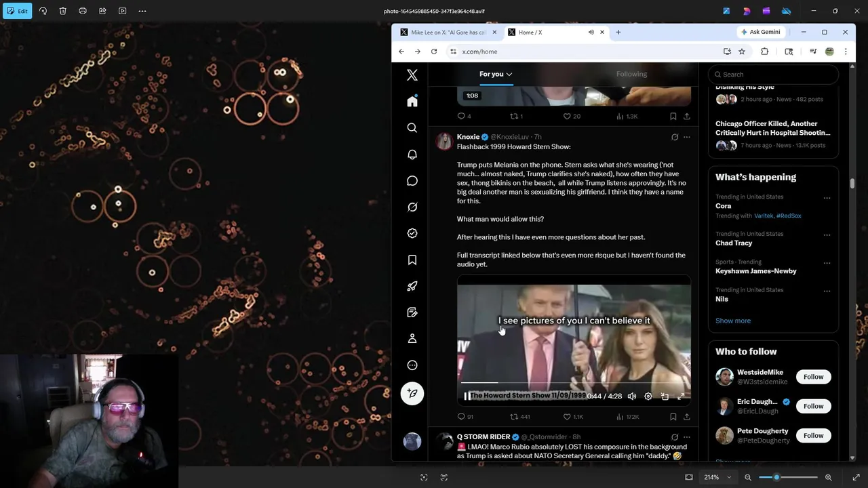Open Chrome media controls icon
868x488 pixels.
tap(813, 52)
